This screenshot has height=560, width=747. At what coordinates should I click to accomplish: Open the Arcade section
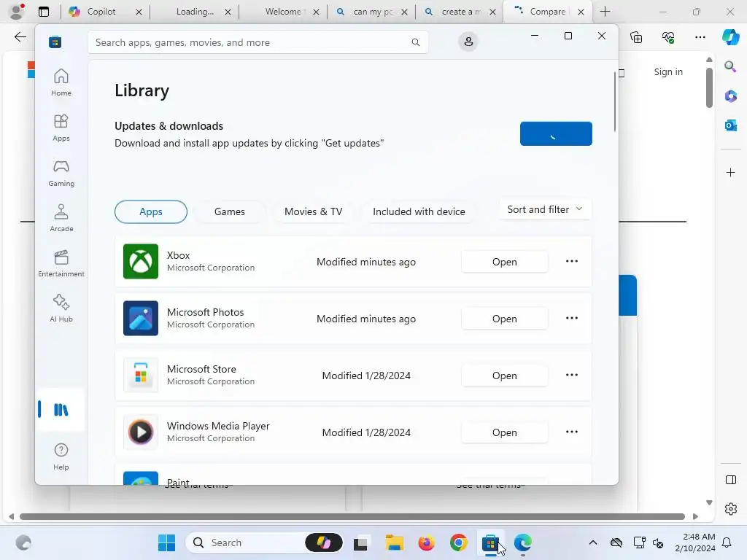point(61,218)
